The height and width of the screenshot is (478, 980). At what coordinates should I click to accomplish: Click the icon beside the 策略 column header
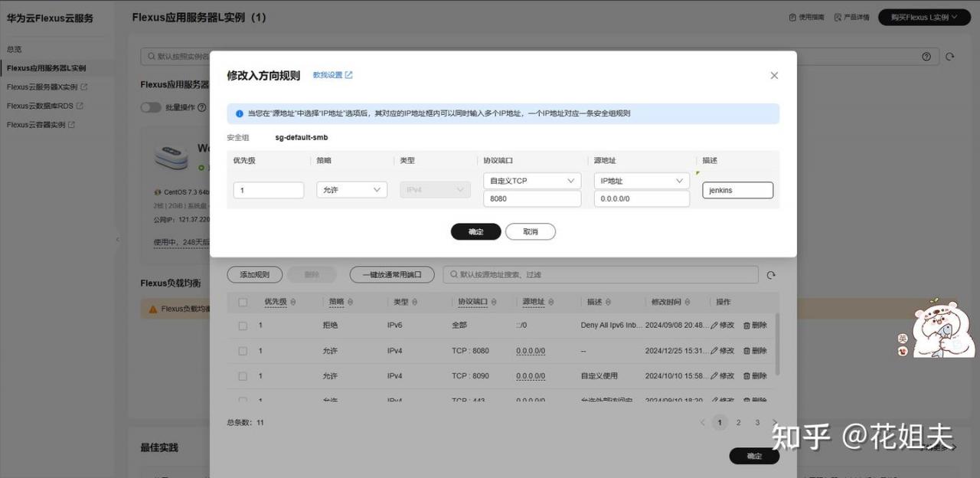point(351,303)
